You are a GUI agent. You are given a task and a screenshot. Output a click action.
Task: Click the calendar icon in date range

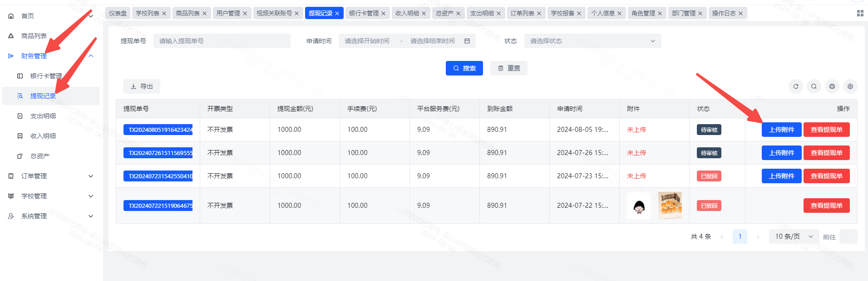click(x=467, y=41)
